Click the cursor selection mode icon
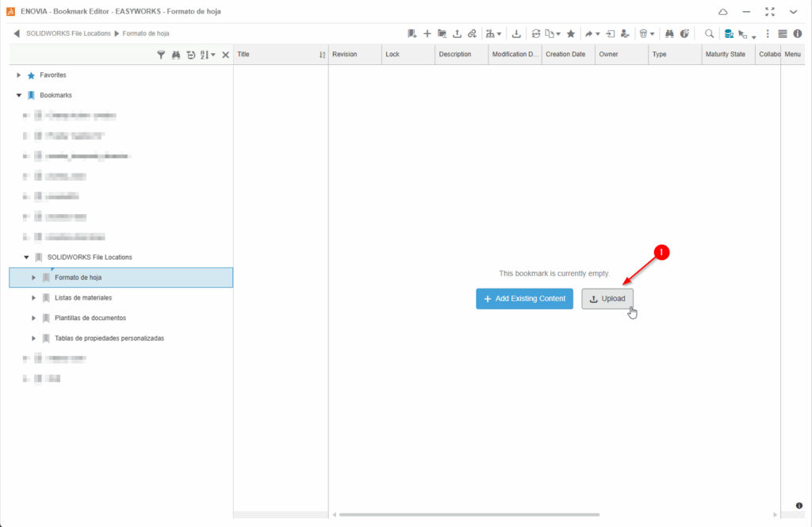The width and height of the screenshot is (812, 527). 743,34
